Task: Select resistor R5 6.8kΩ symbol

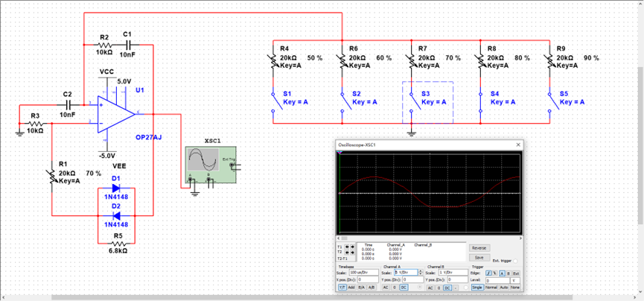Action: (118, 244)
